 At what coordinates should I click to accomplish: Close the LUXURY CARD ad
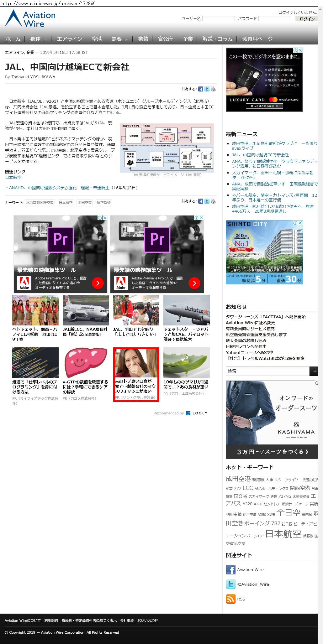coord(300,50)
